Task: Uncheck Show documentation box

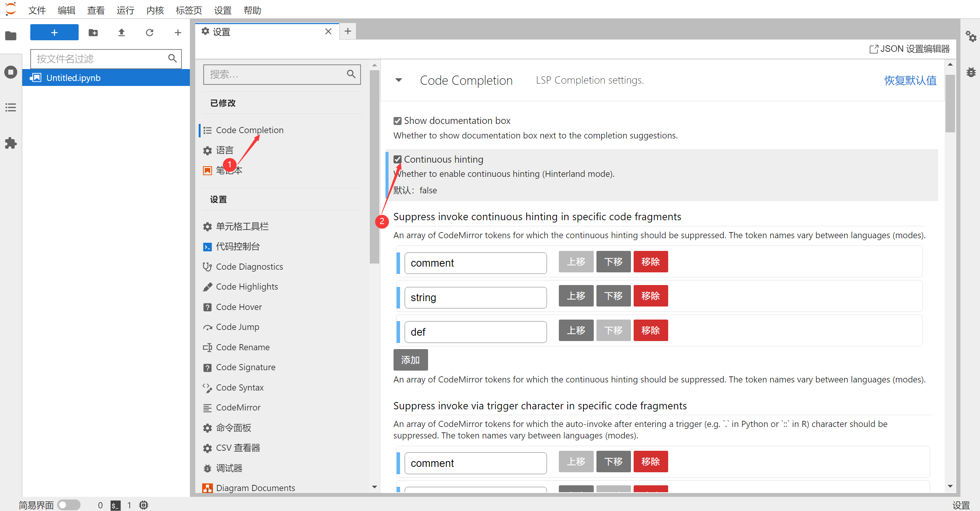Action: pos(397,121)
